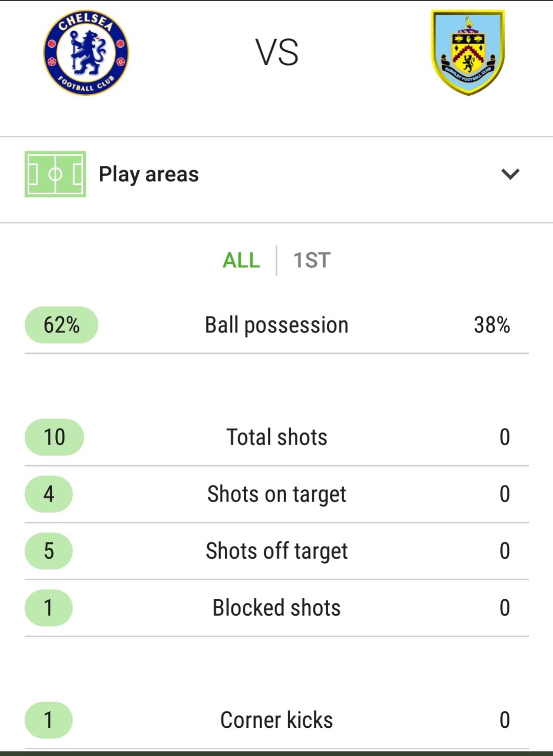Image resolution: width=553 pixels, height=756 pixels.
Task: Select the Shots off target label
Action: pos(276,551)
